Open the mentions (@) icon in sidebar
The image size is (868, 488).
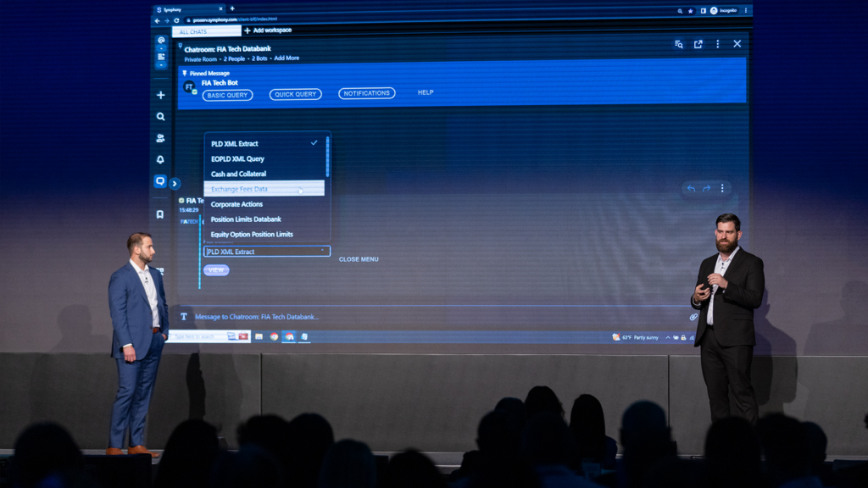[161, 41]
